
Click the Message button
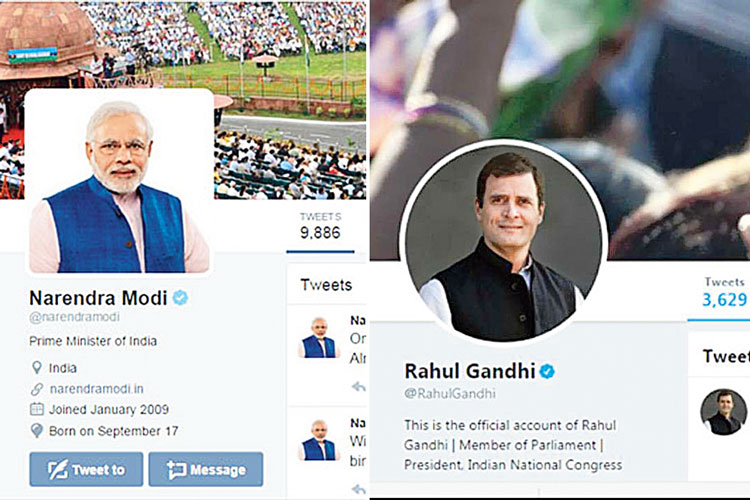coord(206,469)
